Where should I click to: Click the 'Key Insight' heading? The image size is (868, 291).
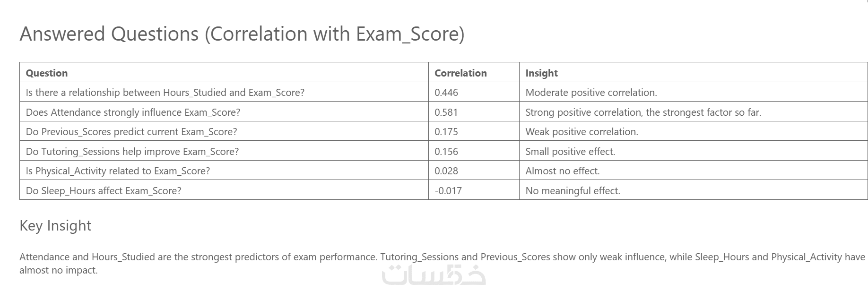(55, 226)
